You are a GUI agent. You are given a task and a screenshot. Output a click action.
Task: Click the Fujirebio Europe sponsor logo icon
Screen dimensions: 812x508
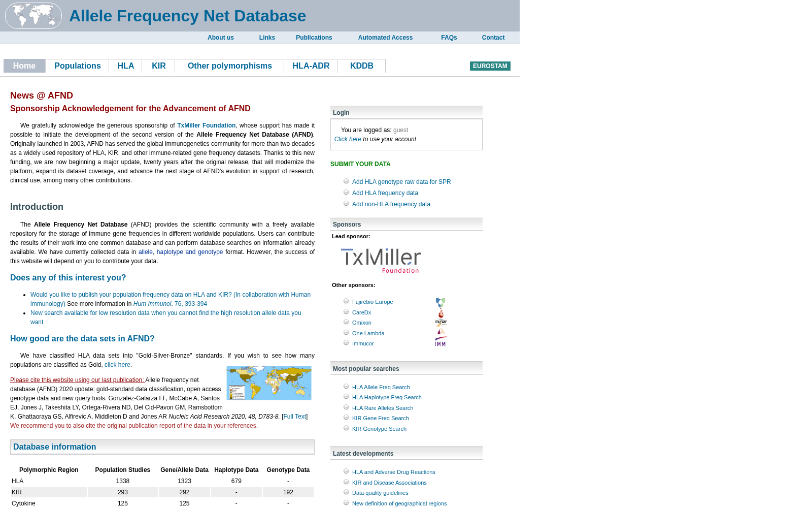click(441, 303)
